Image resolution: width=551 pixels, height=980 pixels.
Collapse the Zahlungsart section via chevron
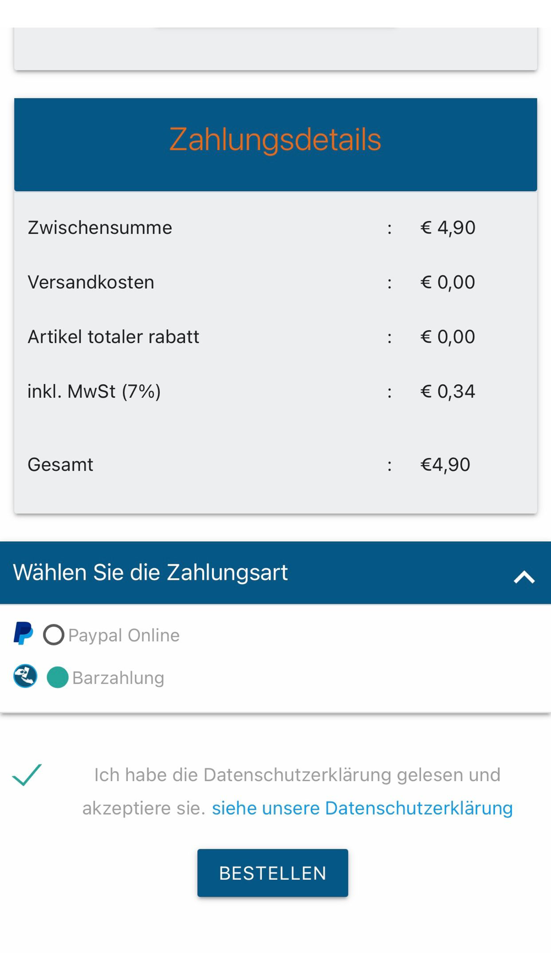point(524,577)
